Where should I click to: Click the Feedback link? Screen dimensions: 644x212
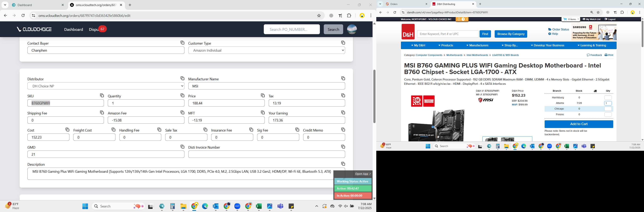pyautogui.click(x=594, y=55)
